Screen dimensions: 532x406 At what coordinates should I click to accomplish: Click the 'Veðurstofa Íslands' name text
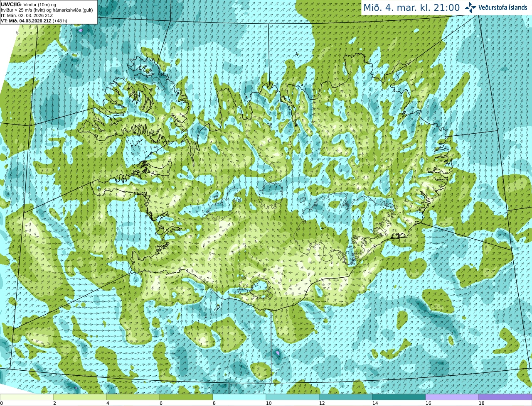pyautogui.click(x=503, y=7)
